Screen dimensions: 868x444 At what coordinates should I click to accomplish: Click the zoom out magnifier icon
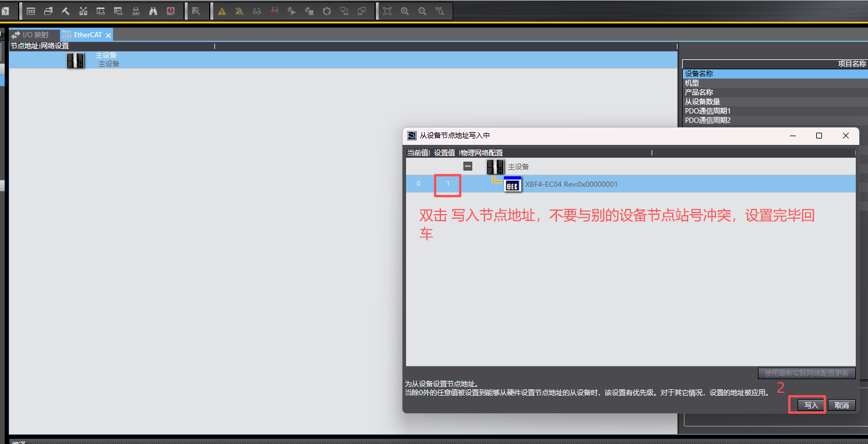(422, 11)
